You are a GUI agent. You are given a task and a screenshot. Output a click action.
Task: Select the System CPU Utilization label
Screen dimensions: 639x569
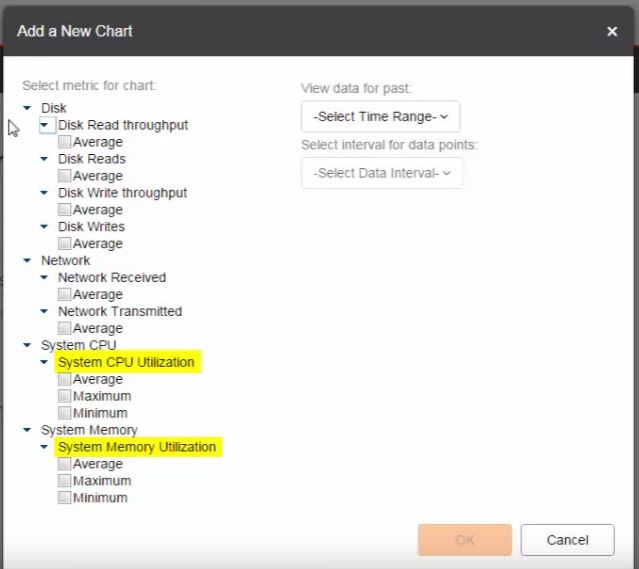[126, 362]
